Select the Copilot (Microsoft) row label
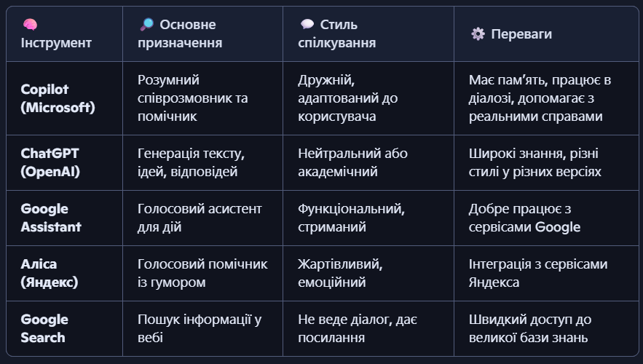Screen dimensions: 643x364 click(x=58, y=98)
